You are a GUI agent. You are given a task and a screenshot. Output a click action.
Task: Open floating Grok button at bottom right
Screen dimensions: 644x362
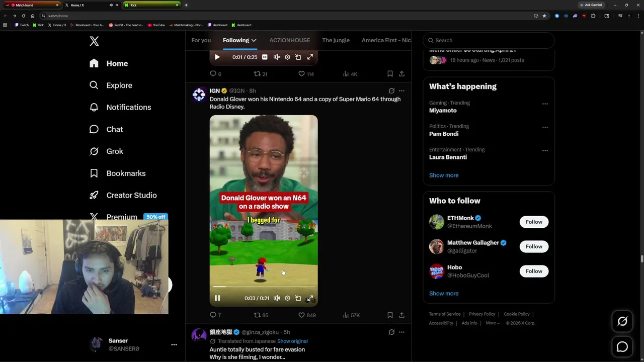point(622,322)
